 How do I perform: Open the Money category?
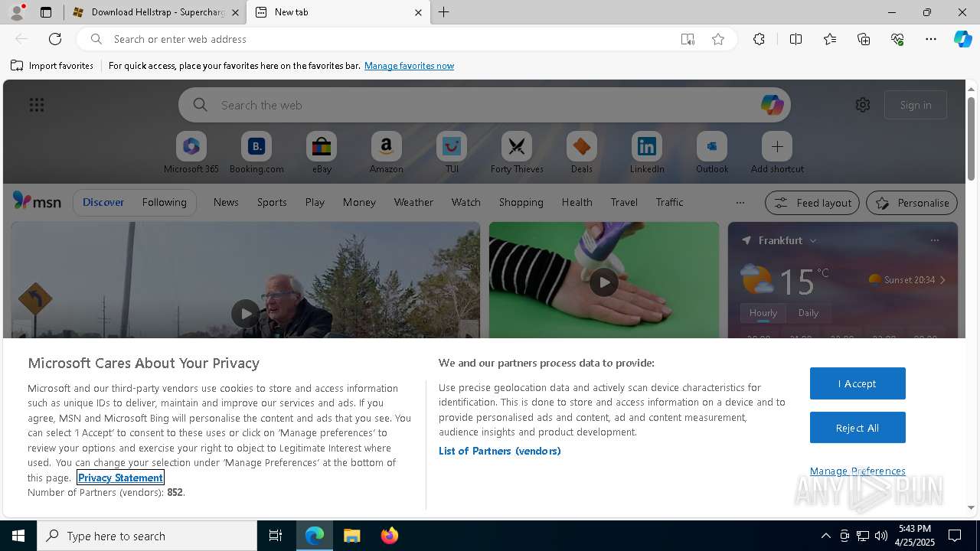pyautogui.click(x=359, y=202)
